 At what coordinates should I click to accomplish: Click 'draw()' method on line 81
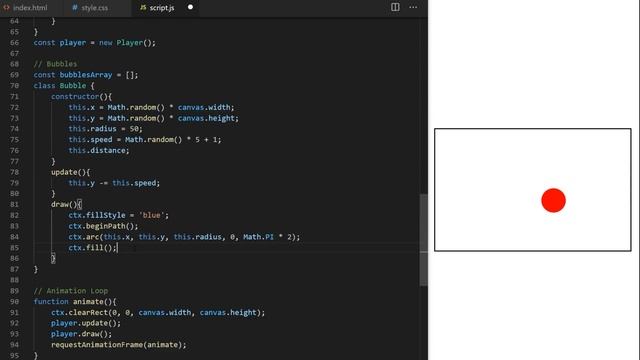[64, 204]
